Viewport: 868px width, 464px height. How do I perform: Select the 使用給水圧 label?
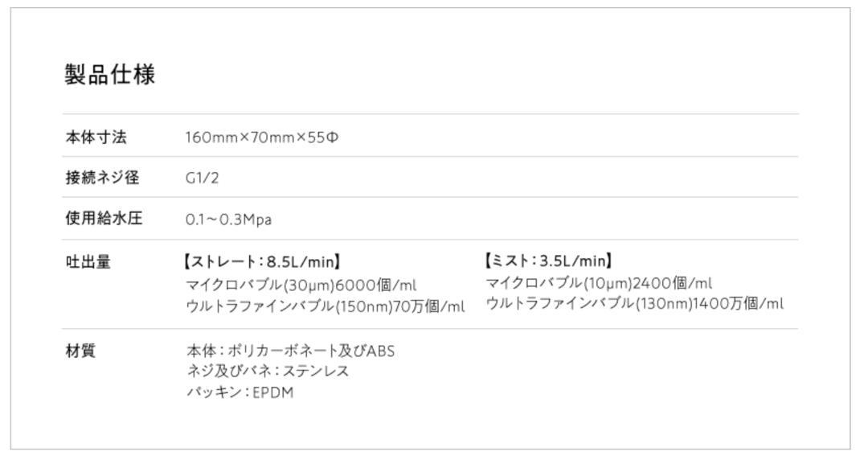pyautogui.click(x=104, y=218)
